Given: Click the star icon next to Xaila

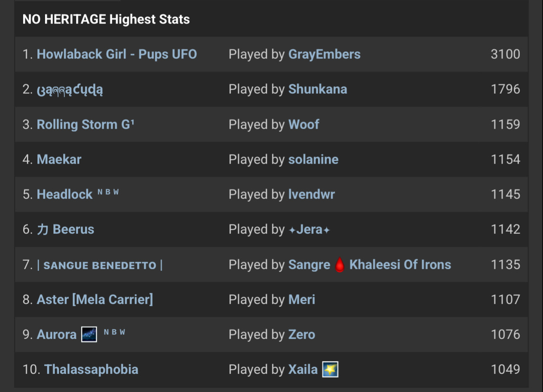Looking at the screenshot, I should tap(330, 369).
